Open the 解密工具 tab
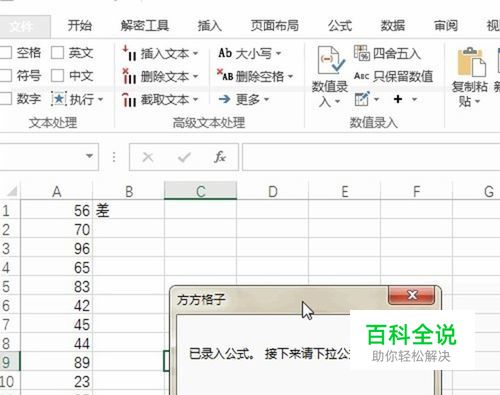 click(145, 26)
